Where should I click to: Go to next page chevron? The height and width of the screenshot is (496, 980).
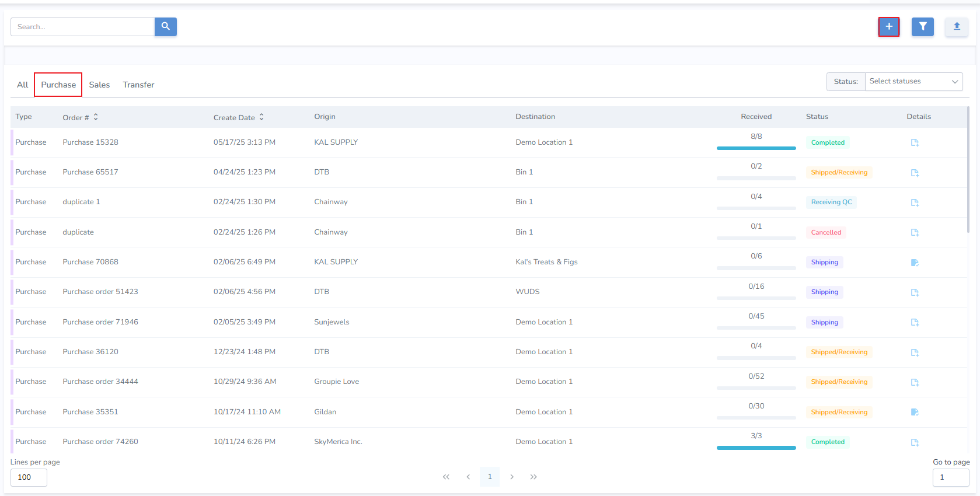pyautogui.click(x=512, y=477)
